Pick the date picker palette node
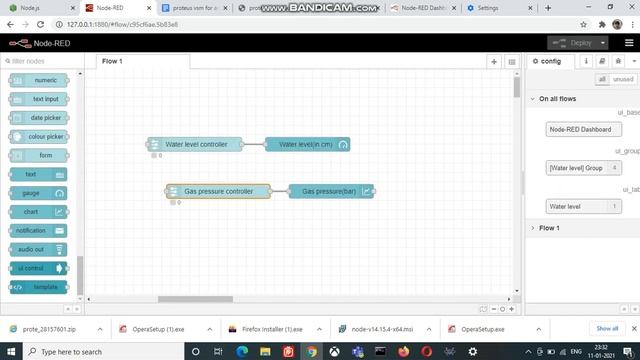Viewport: 640px width, 360px height. pyautogui.click(x=39, y=118)
